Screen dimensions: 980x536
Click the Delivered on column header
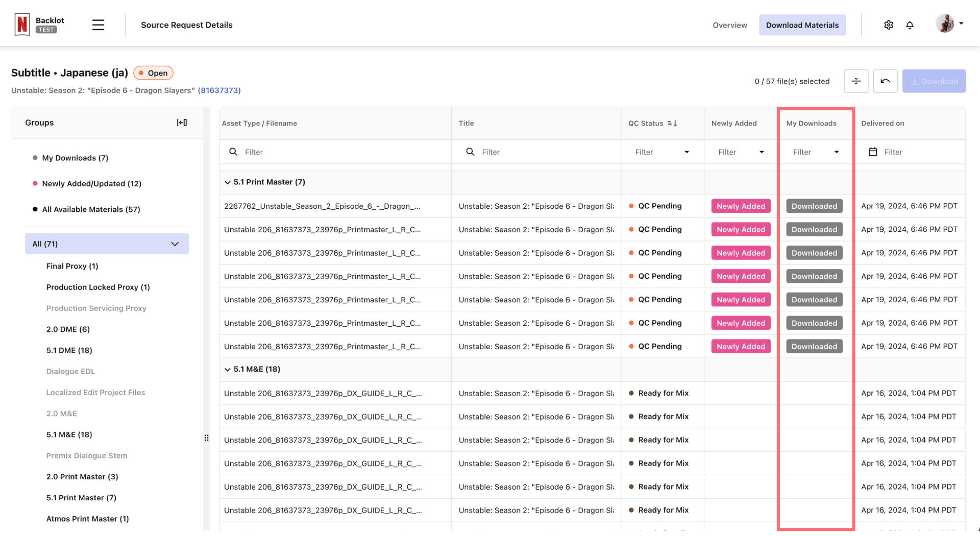tap(883, 124)
